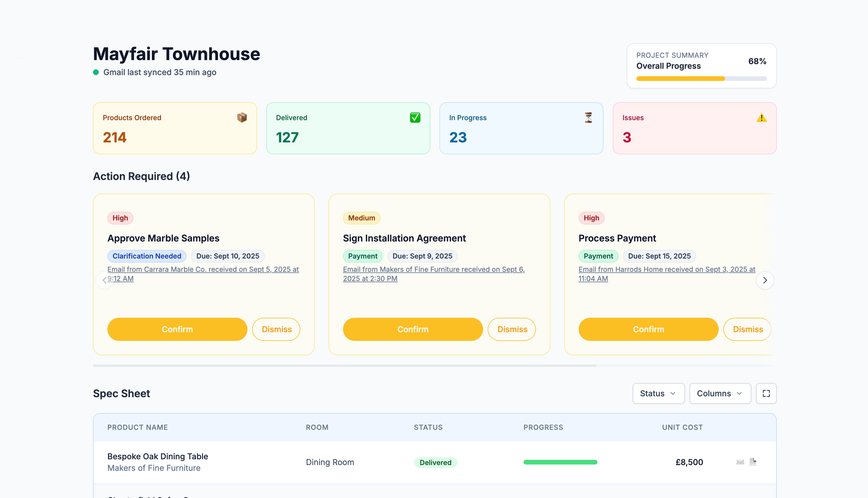This screenshot has height=498, width=868.
Task: Click the Sign Installation Agreement title
Action: (404, 238)
